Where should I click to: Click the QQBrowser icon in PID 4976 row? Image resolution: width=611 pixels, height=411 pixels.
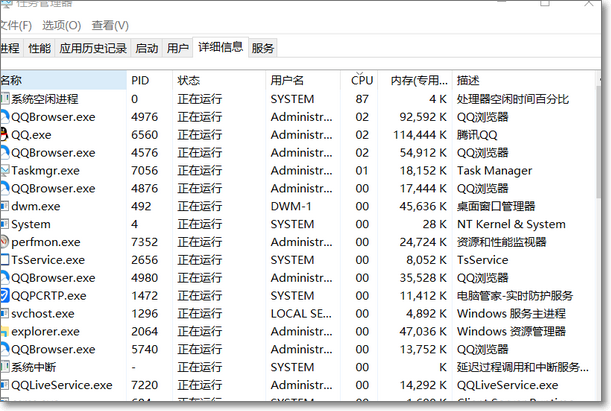pos(5,117)
